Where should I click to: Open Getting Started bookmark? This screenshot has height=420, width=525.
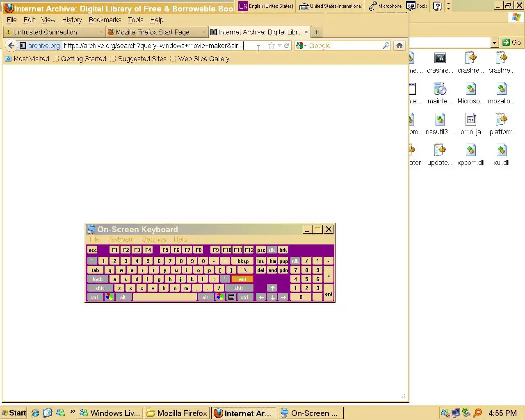[x=80, y=59]
